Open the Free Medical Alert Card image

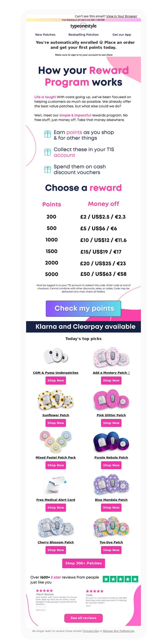(x=56, y=484)
